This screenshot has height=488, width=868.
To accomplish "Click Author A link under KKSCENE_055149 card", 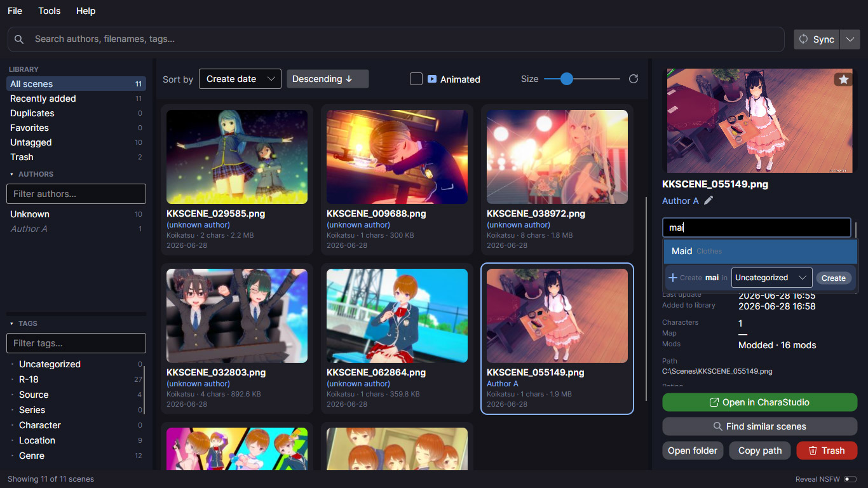I will coord(503,384).
